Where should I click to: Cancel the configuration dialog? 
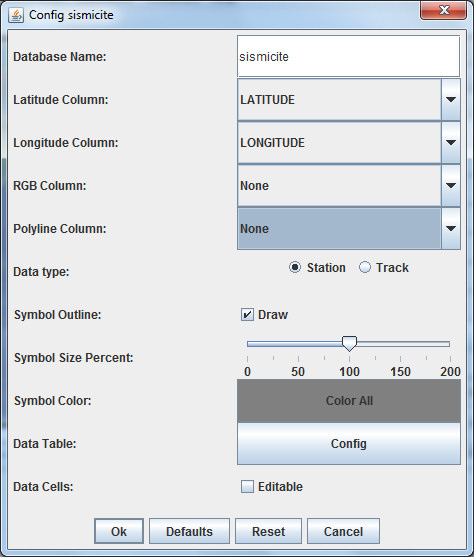pyautogui.click(x=343, y=531)
